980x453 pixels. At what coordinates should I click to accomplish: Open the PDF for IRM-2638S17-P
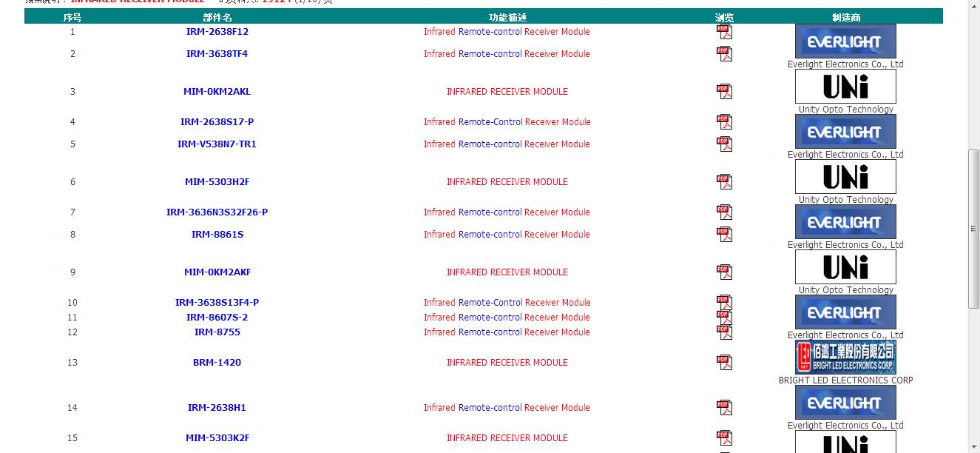pyautogui.click(x=724, y=122)
